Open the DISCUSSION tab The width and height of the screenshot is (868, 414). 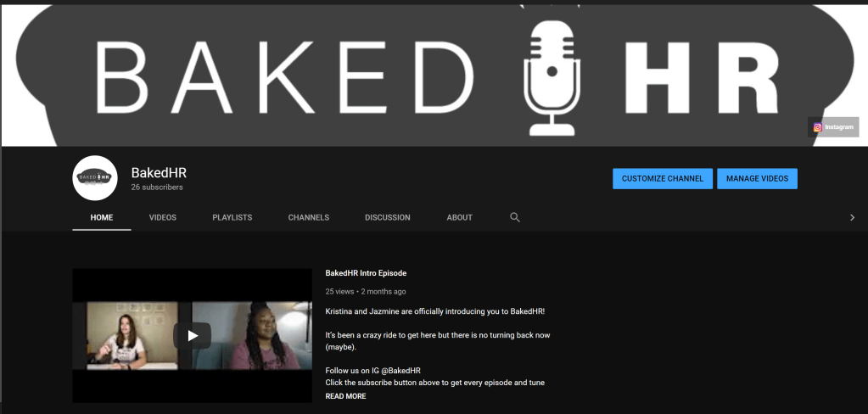point(387,217)
